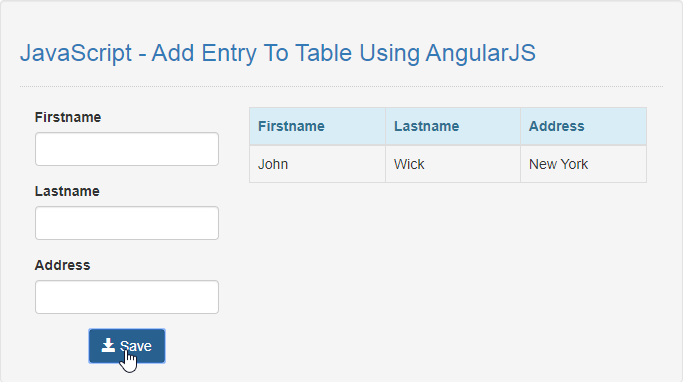Click the Firstname column header
This screenshot has width=683, height=382.
click(x=317, y=126)
